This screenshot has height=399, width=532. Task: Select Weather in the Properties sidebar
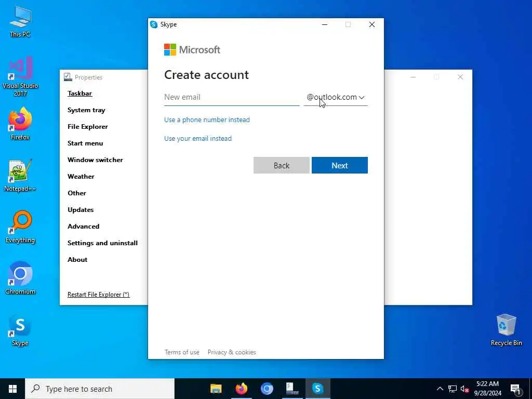[81, 177]
